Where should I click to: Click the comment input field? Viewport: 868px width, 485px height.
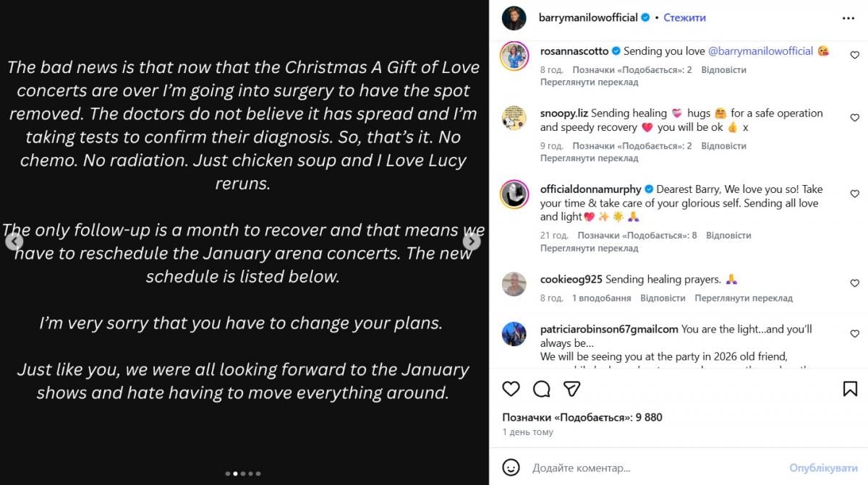pos(651,468)
